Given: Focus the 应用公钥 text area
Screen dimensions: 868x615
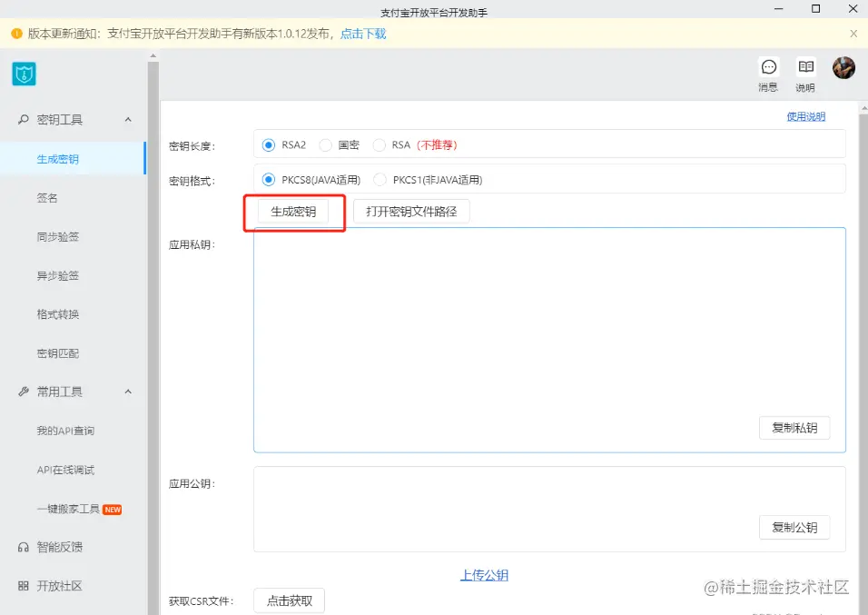Looking at the screenshot, I should tap(549, 510).
